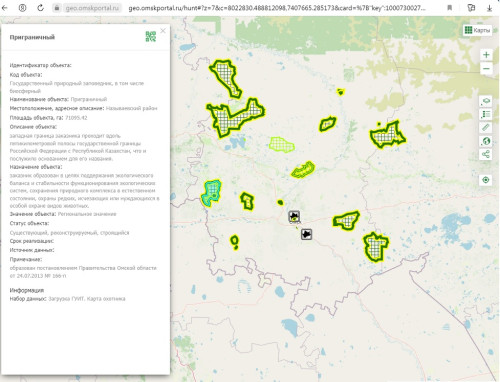The height and width of the screenshot is (382, 500).
Task: Click the lower animal marker below Omsk
Action: tap(306, 234)
